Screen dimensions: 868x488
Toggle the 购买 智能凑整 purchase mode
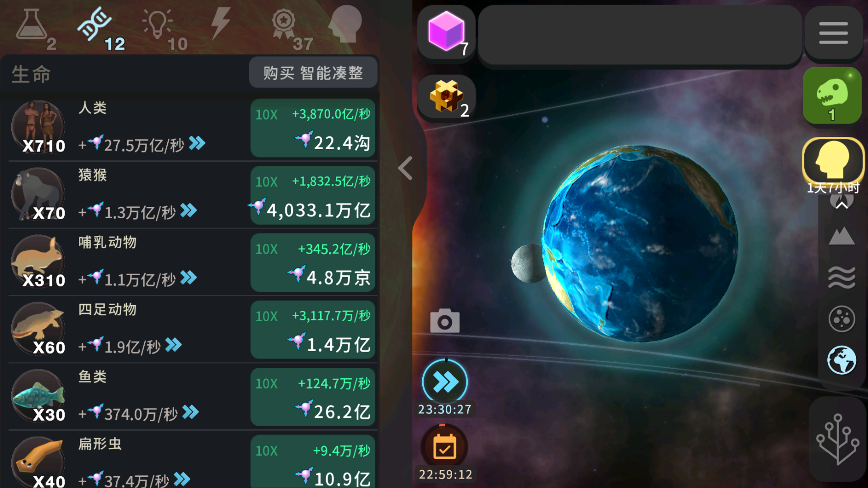click(313, 73)
